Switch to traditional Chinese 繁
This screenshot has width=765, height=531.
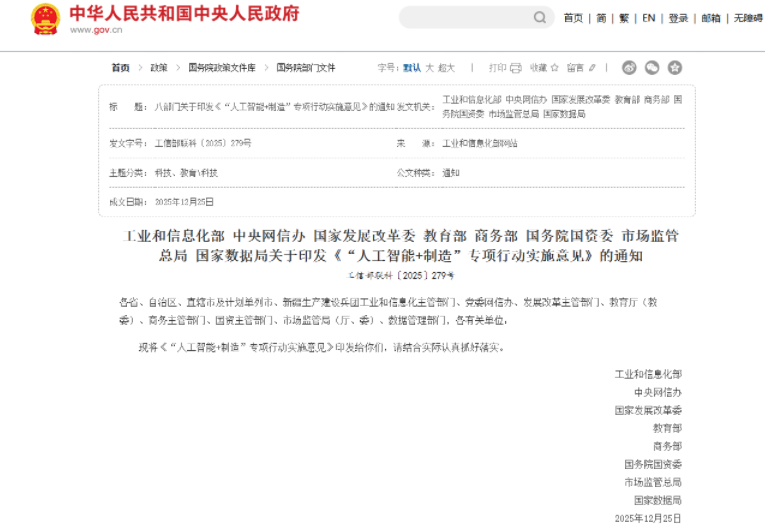tap(624, 18)
